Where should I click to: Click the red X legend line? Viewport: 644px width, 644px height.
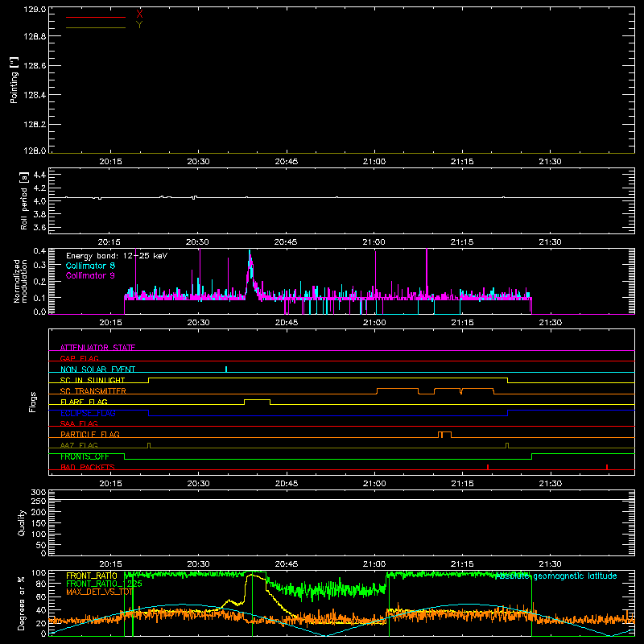pos(96,17)
